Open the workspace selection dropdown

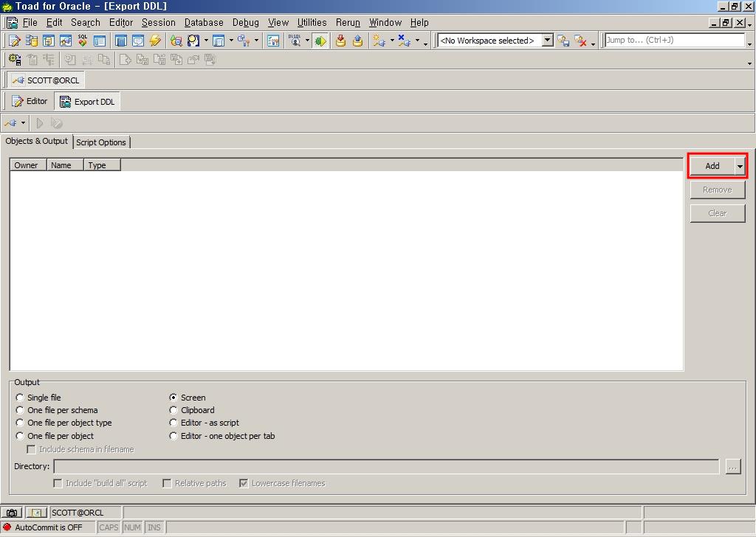(x=547, y=41)
